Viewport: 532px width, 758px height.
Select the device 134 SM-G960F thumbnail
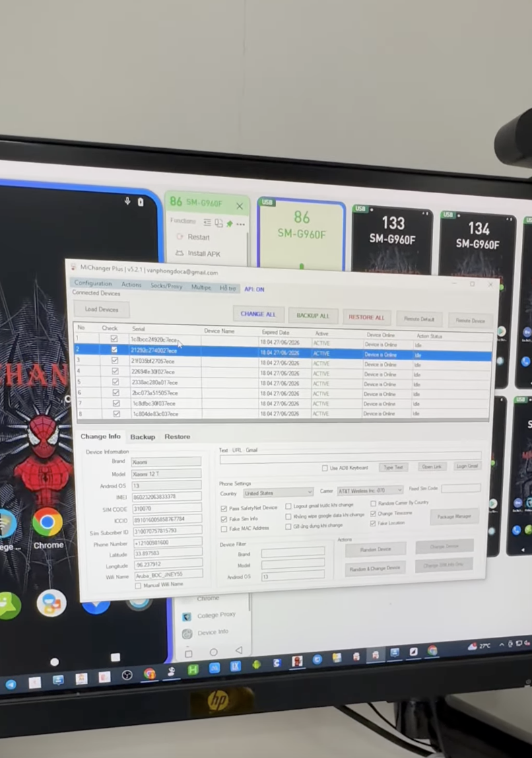click(477, 246)
